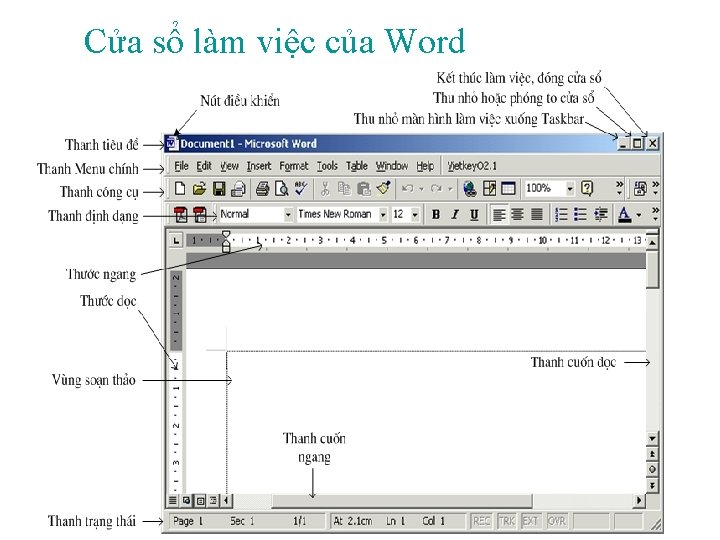
Task: Expand the Times New Roman font dropdown
Action: click(x=382, y=214)
